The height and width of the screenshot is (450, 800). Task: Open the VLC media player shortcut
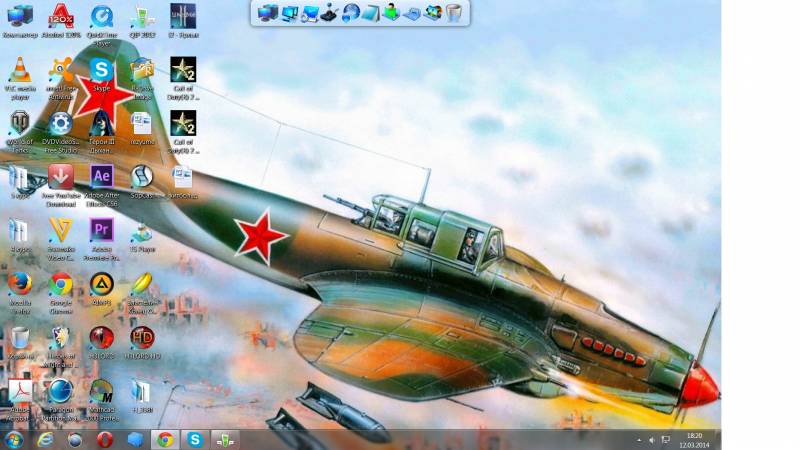(x=20, y=70)
